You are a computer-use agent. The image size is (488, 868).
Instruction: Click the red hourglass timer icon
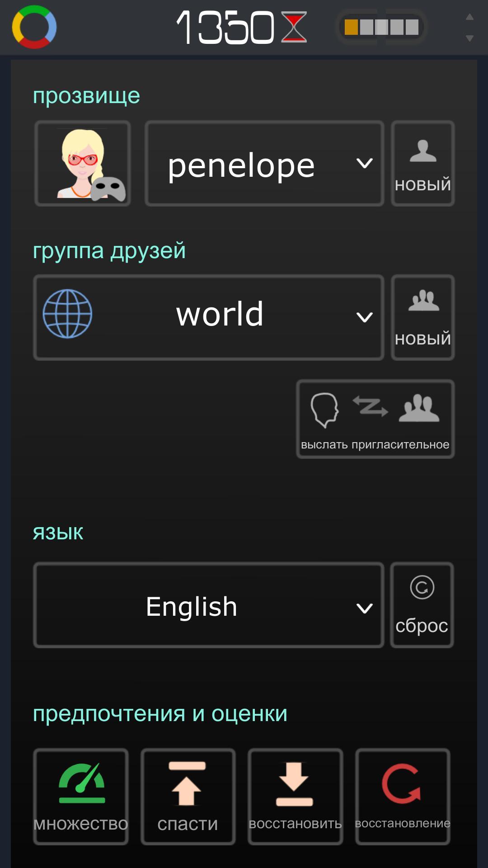click(x=294, y=27)
